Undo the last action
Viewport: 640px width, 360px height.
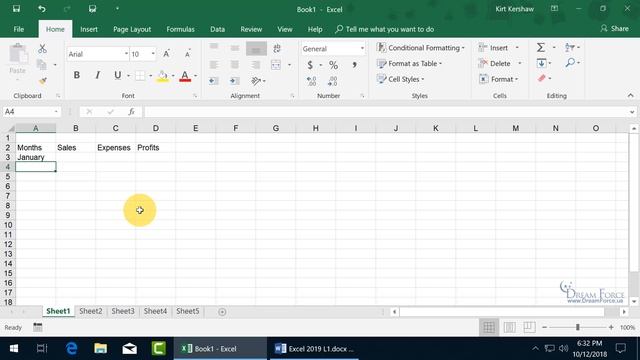(x=42, y=9)
